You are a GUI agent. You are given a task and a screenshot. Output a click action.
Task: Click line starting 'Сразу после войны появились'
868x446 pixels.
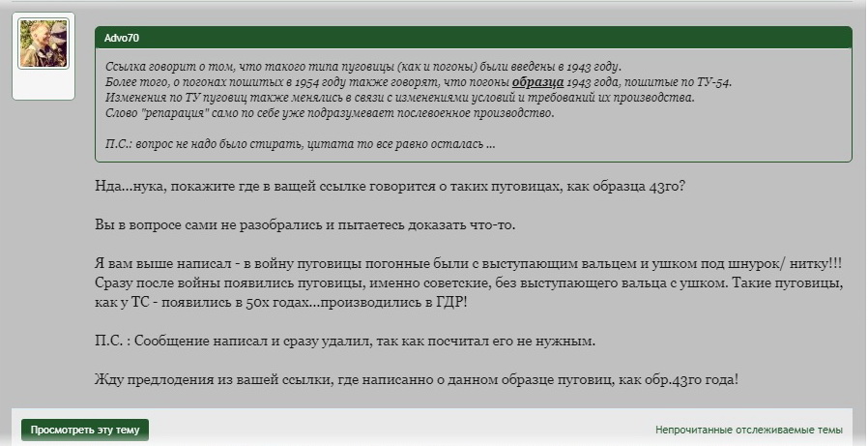tap(469, 283)
